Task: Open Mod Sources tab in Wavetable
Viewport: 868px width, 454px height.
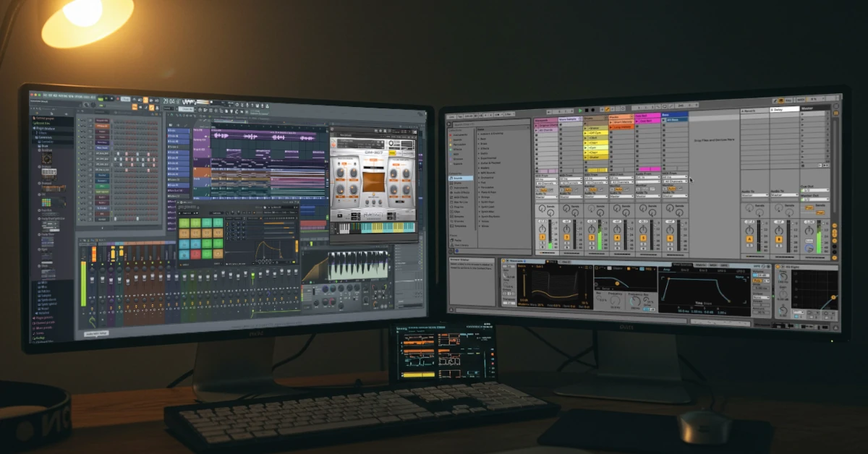Action: 681,265
